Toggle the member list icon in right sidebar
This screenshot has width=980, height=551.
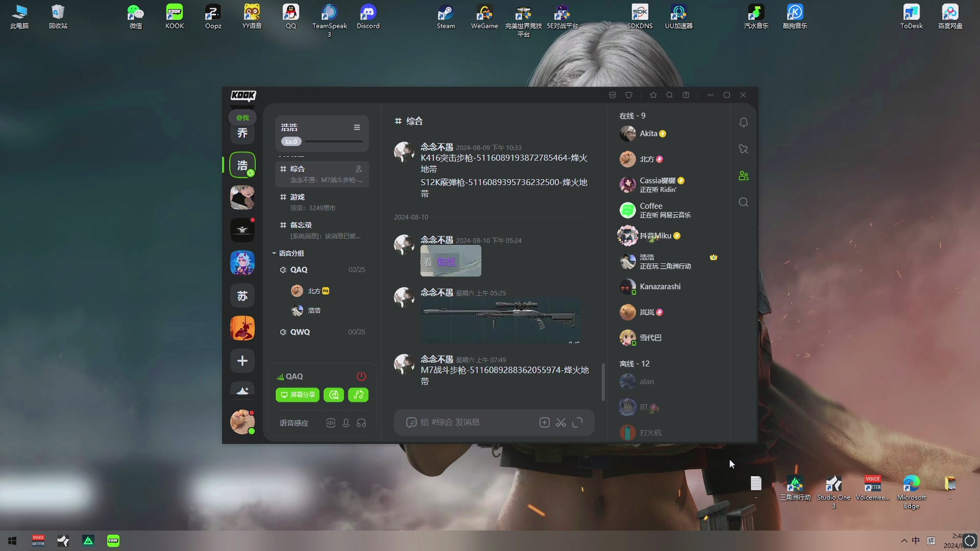tap(744, 176)
